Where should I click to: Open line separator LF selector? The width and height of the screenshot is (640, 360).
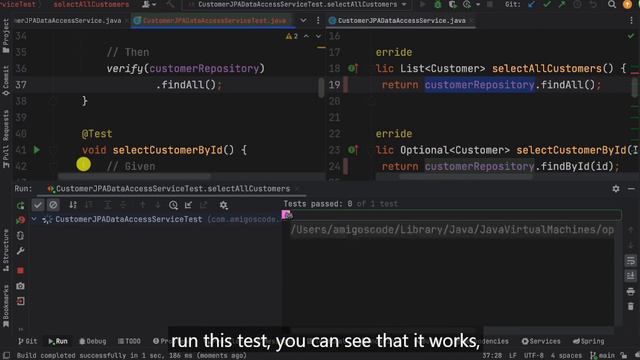[x=513, y=356]
